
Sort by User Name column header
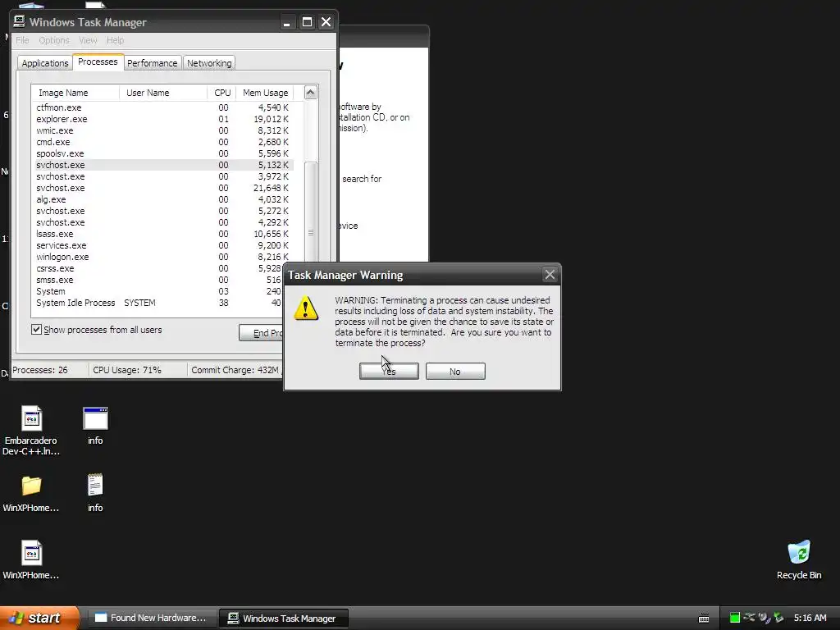pyautogui.click(x=163, y=93)
